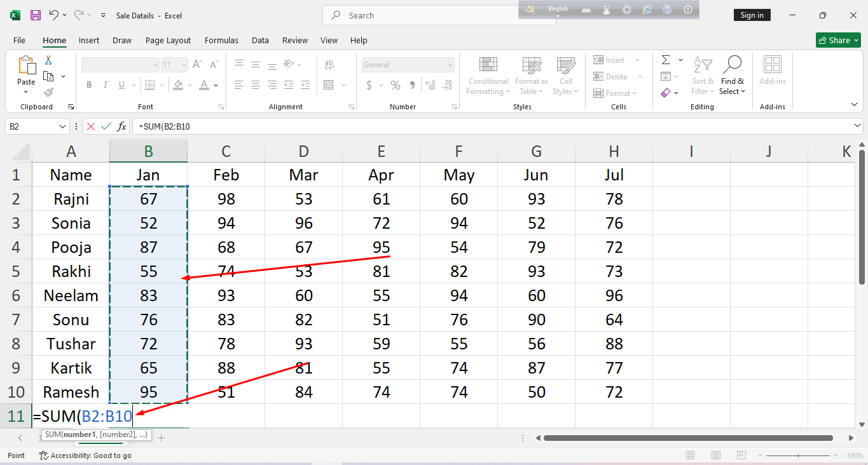Cancel formula entry with the X icon

pos(91,126)
